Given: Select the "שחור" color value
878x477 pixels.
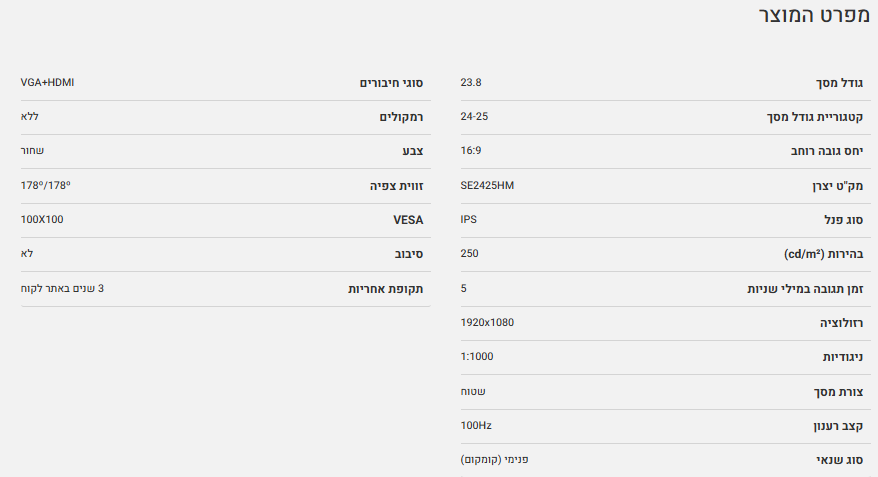Looking at the screenshot, I should [33, 150].
